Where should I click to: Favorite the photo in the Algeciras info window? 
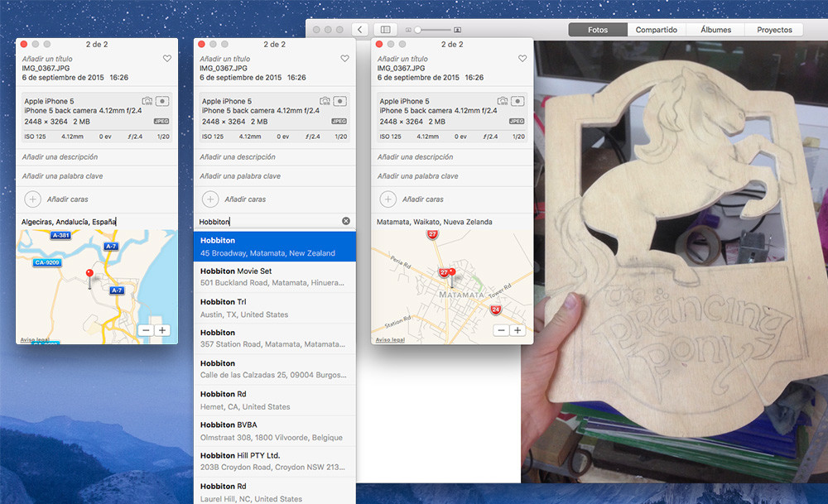(167, 59)
